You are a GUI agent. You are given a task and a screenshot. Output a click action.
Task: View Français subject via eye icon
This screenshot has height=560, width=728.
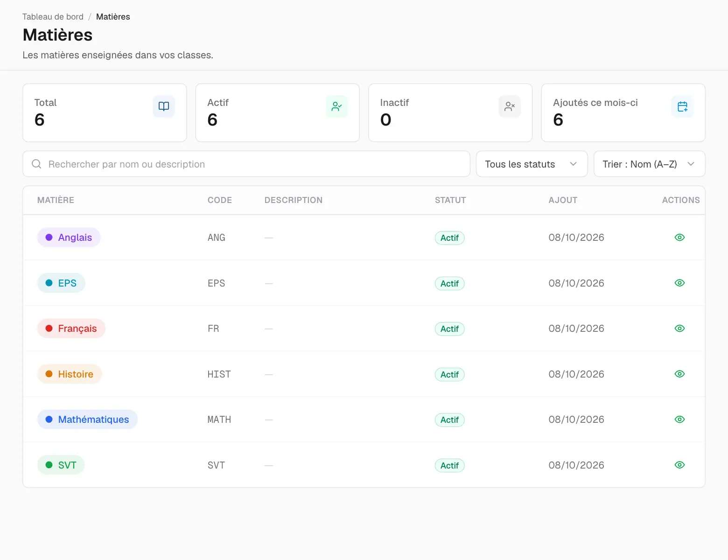[x=679, y=329]
